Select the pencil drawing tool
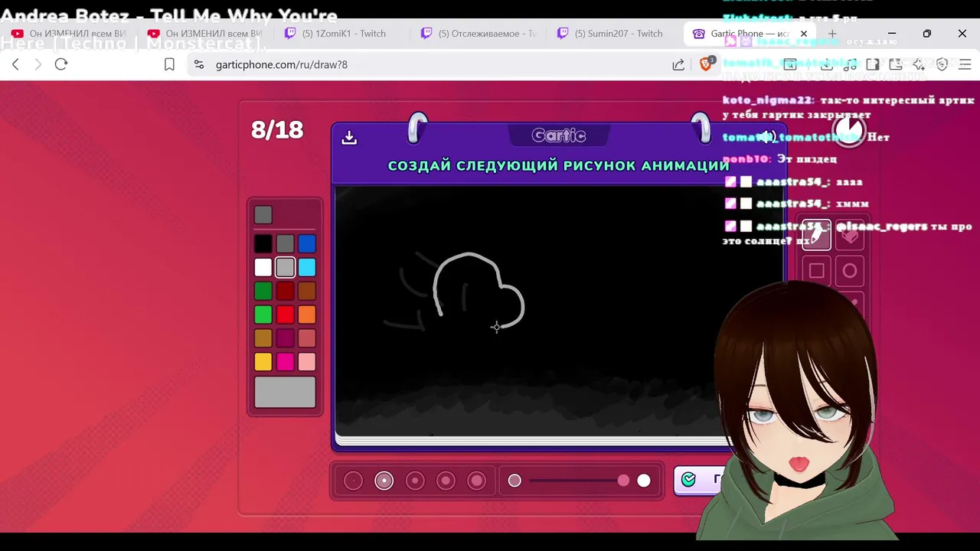 (x=816, y=236)
